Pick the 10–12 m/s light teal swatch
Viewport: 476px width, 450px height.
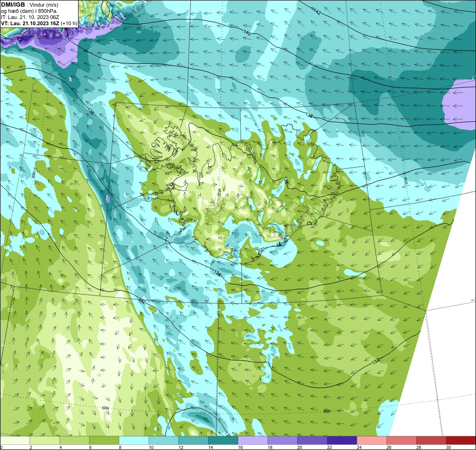click(x=164, y=440)
